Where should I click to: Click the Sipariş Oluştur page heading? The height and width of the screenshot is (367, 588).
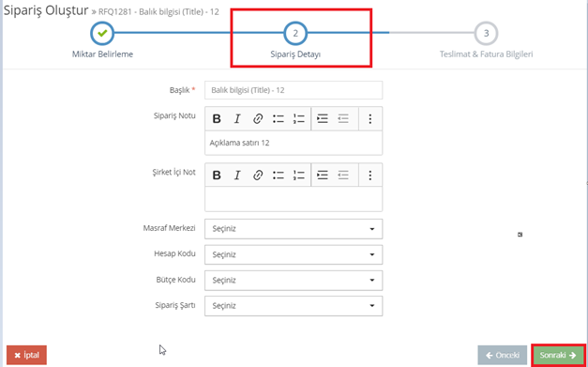46,10
